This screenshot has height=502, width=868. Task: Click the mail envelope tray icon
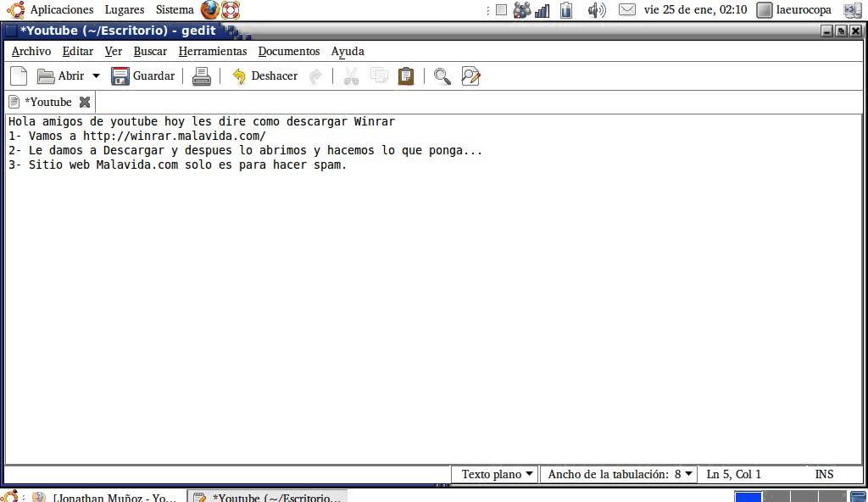(626, 9)
